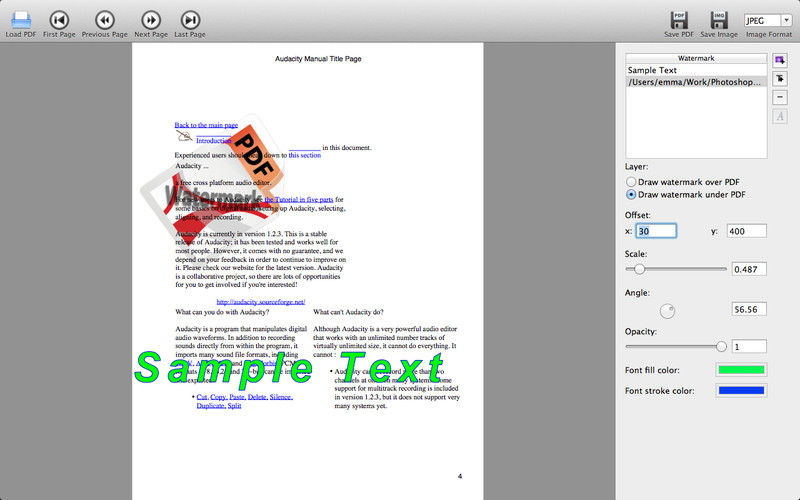Go to Previous Page
This screenshot has width=800, height=500.
pos(105,20)
